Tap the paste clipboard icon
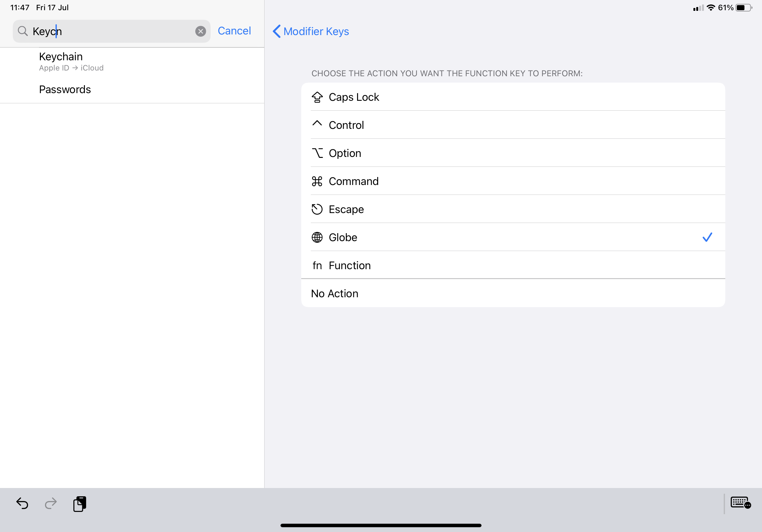 [x=80, y=504]
